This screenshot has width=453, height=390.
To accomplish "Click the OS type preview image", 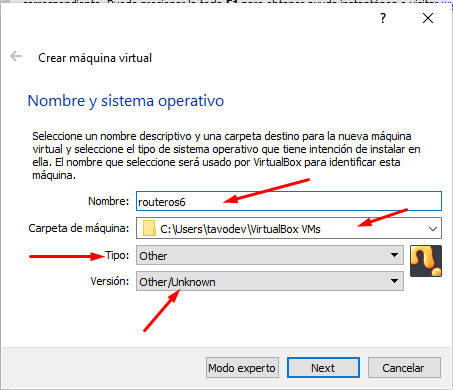I will [426, 261].
